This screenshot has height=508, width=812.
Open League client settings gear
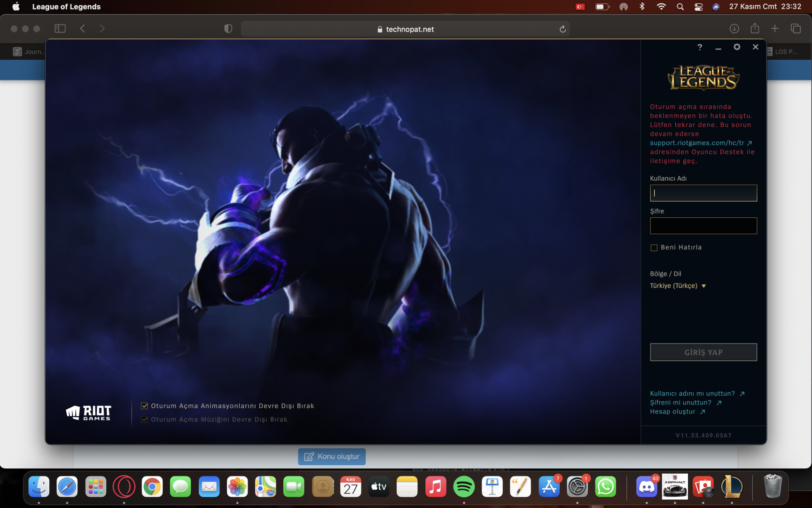(737, 47)
